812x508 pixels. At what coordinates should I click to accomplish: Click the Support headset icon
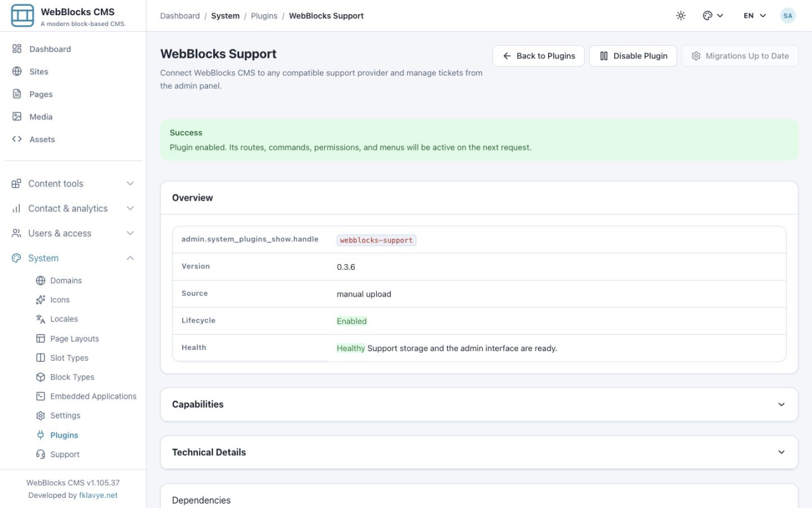[41, 454]
